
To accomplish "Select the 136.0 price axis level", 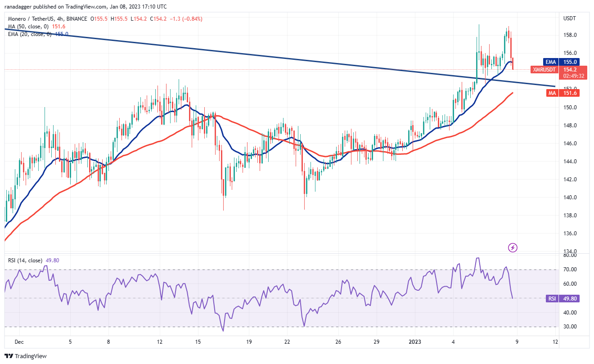I will click(570, 234).
